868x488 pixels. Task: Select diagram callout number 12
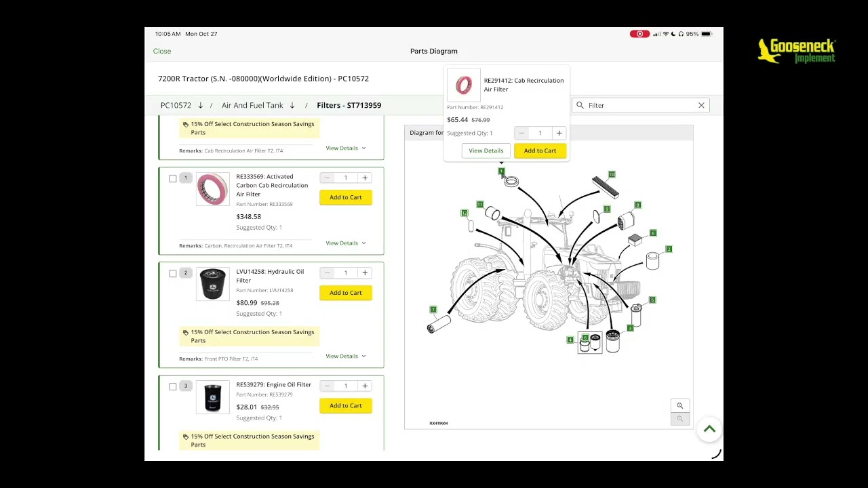(465, 213)
